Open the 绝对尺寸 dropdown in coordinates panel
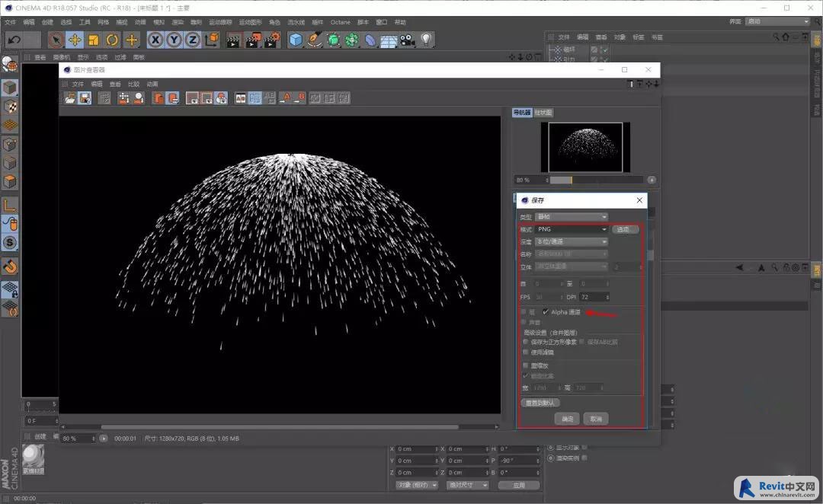Viewport: 823px width, 504px height. pos(468,485)
